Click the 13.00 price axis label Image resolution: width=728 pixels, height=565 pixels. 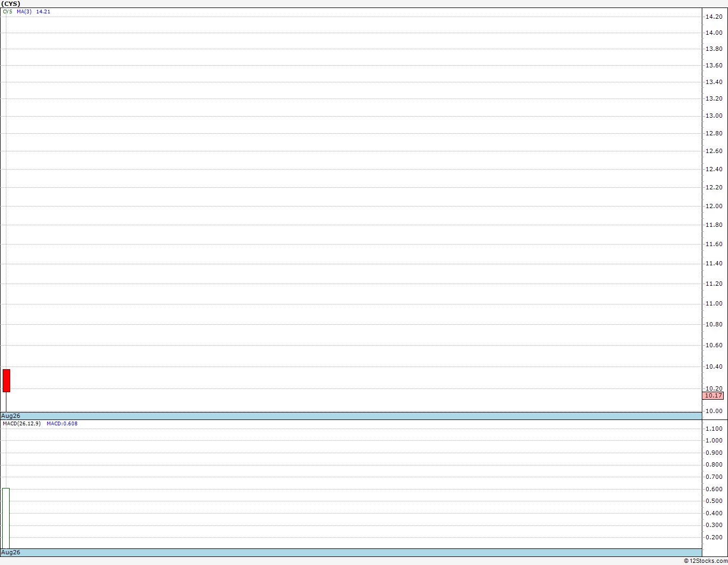[714, 116]
